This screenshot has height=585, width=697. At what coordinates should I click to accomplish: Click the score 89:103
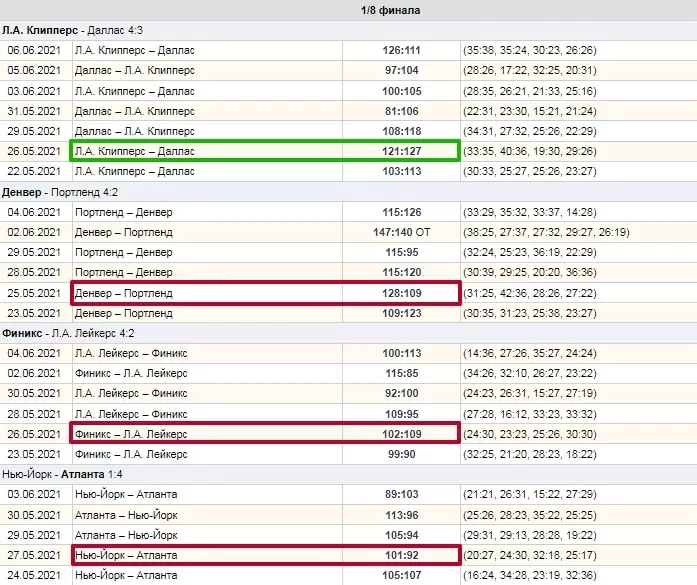coord(401,494)
